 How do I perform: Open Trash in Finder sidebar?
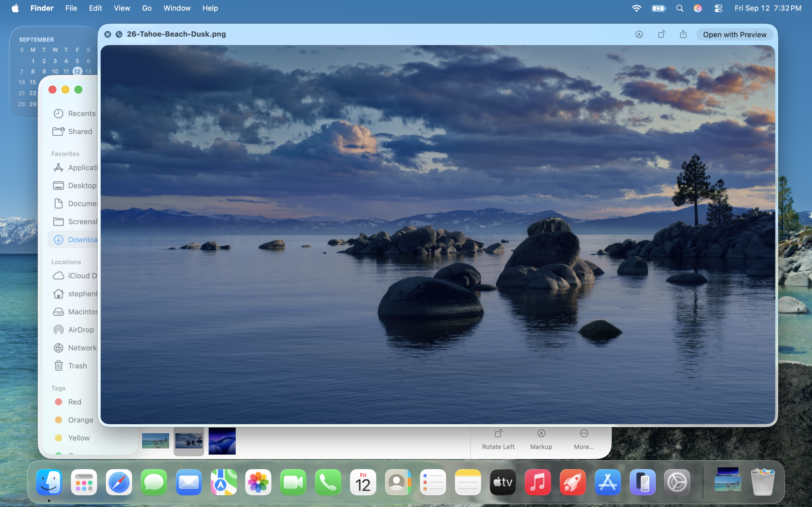pos(77,365)
